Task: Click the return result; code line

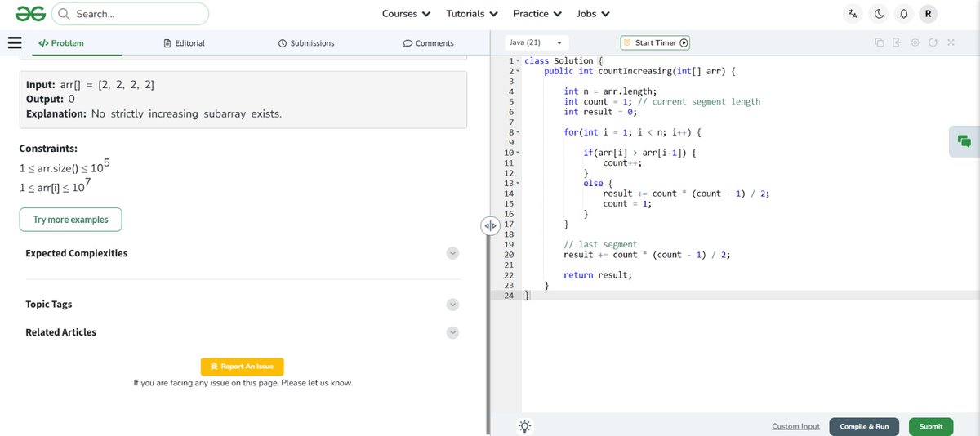Action: click(x=598, y=275)
